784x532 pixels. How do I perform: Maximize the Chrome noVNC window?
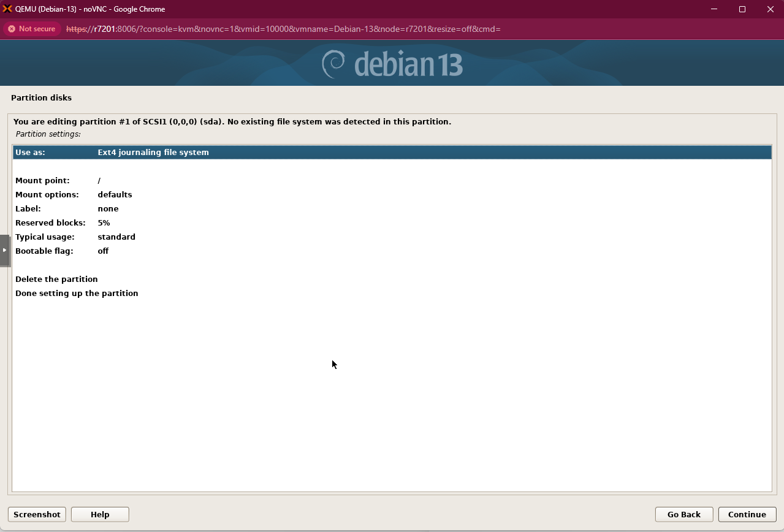coord(742,9)
